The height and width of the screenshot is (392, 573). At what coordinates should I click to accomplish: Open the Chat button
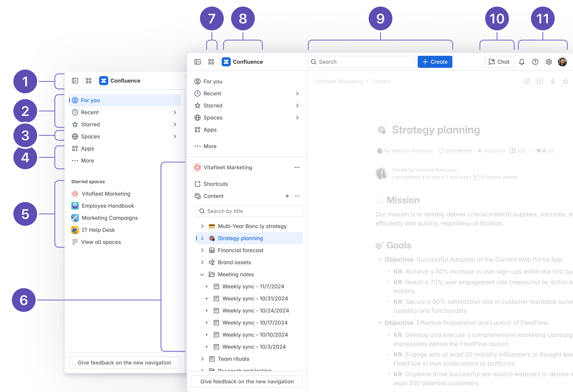(x=499, y=62)
